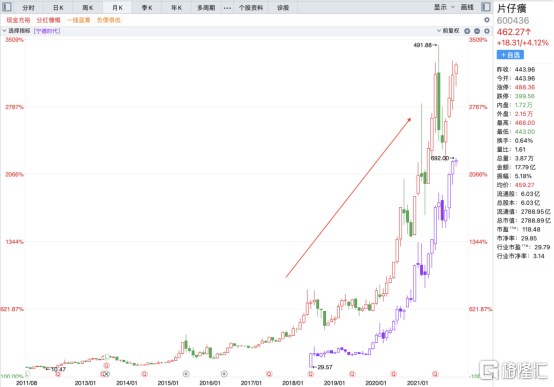Open the 前复权 adjustment dropdown
This screenshot has height=387, width=554.
[x=448, y=31]
